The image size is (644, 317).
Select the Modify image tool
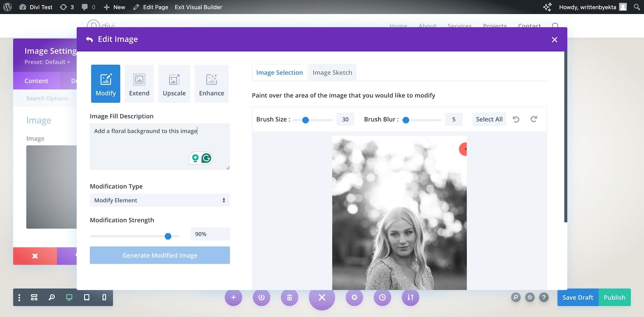click(x=106, y=83)
